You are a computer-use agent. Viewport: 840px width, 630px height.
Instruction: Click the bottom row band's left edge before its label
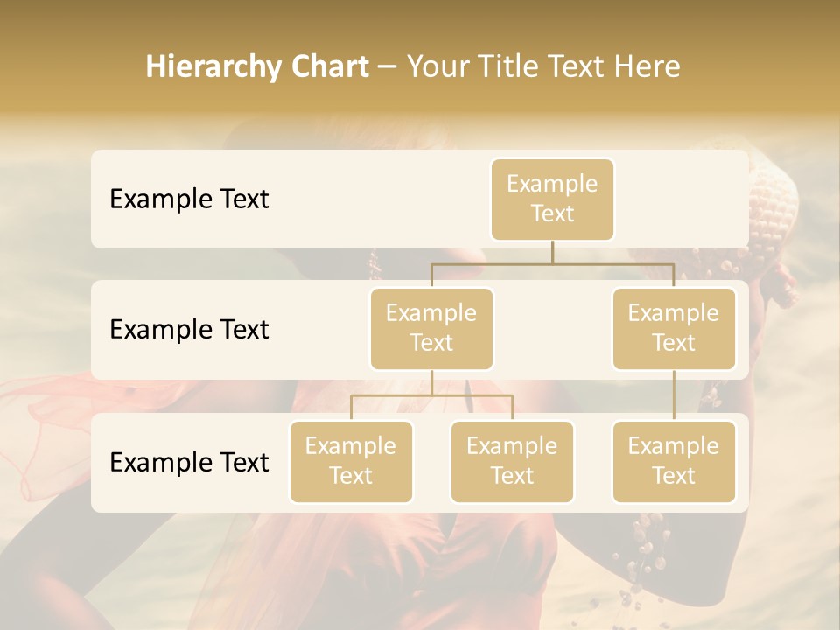coord(100,462)
